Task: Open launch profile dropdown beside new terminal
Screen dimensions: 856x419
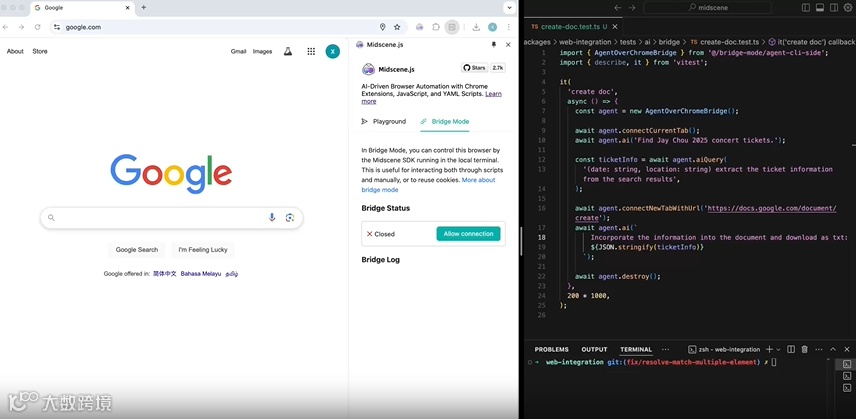Action: 778,350
